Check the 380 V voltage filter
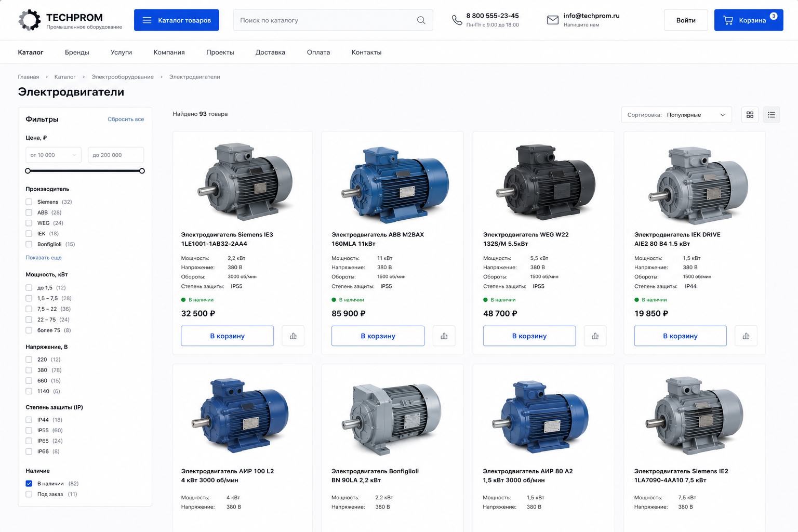The height and width of the screenshot is (532, 798). [x=29, y=370]
